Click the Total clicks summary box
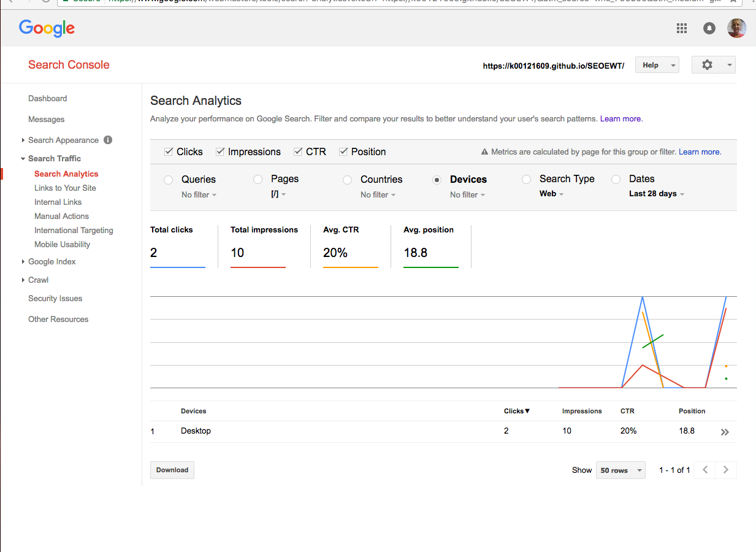 (178, 246)
